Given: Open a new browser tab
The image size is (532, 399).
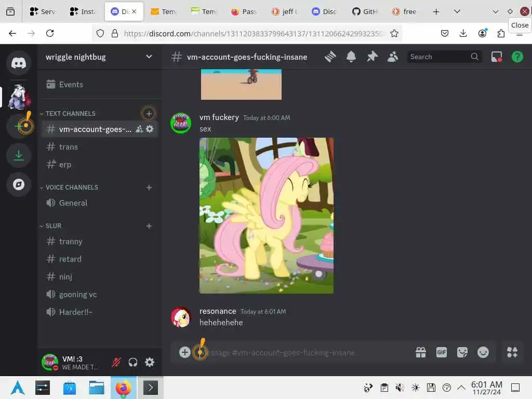Looking at the screenshot, I should pyautogui.click(x=436, y=11).
